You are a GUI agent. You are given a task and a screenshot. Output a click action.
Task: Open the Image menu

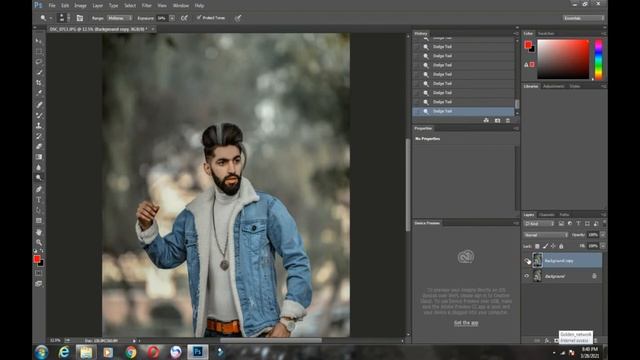(80, 6)
